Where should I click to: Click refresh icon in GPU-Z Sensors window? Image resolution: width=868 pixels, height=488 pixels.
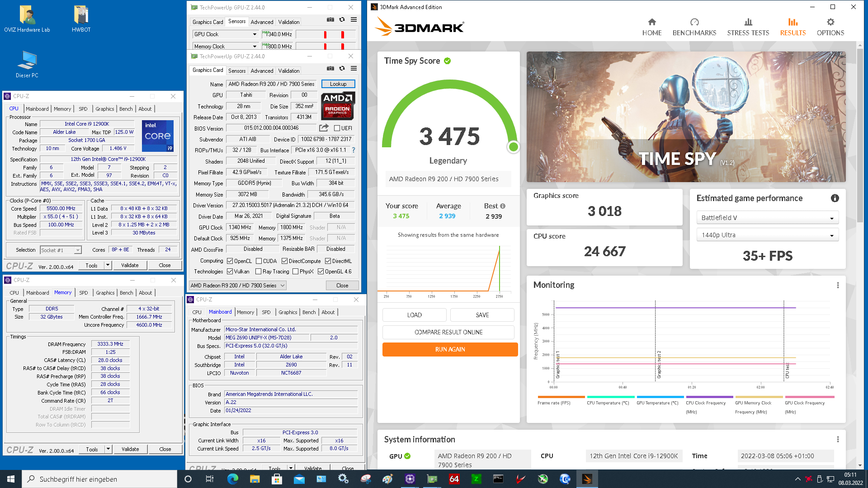342,19
